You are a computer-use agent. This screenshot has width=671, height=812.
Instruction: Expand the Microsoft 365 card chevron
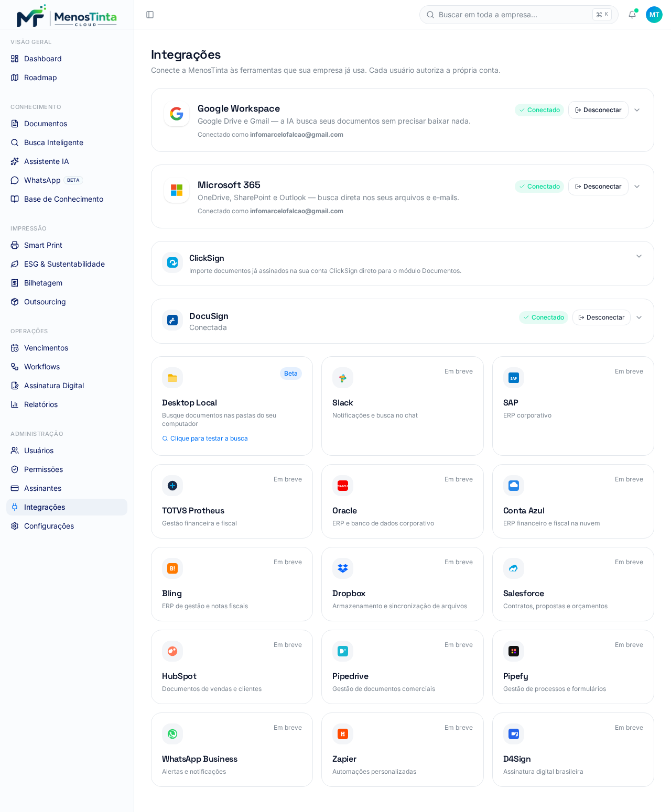point(637,186)
